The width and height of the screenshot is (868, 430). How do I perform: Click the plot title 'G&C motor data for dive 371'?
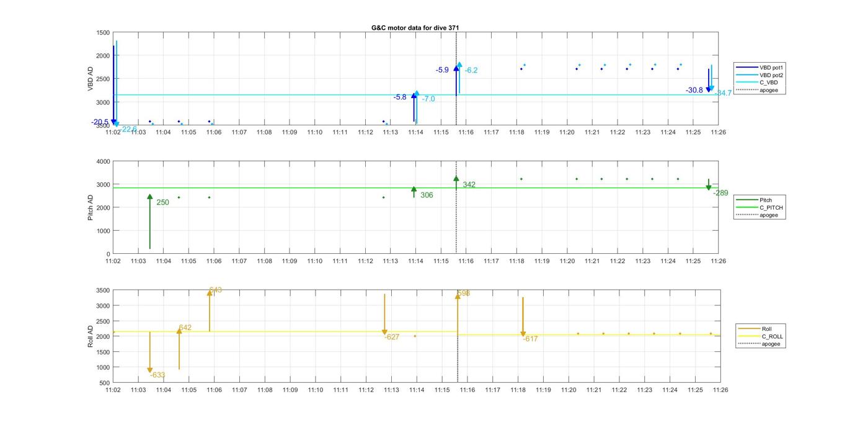[415, 28]
